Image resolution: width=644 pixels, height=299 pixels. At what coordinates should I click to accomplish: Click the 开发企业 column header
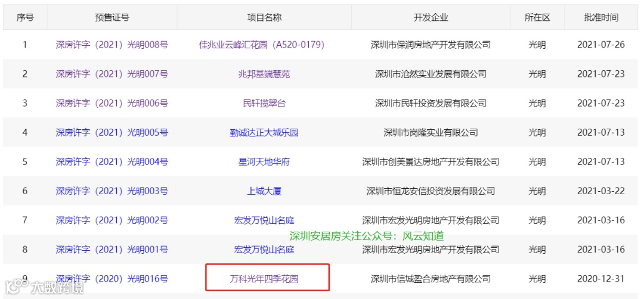pos(431,17)
